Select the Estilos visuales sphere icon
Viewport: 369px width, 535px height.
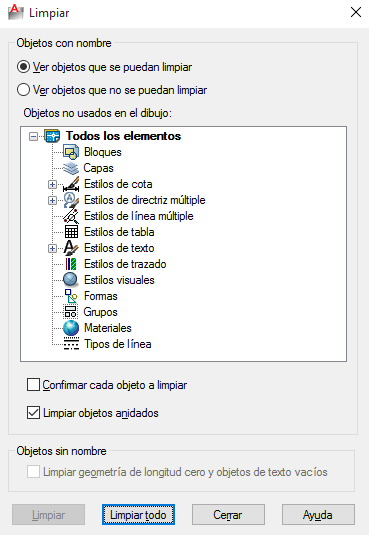tap(70, 280)
